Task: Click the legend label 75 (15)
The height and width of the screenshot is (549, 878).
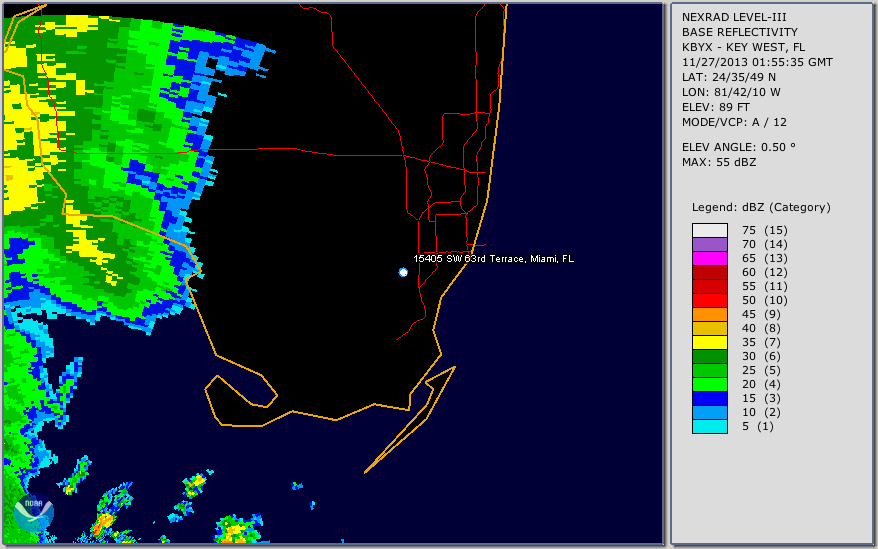Action: click(765, 230)
